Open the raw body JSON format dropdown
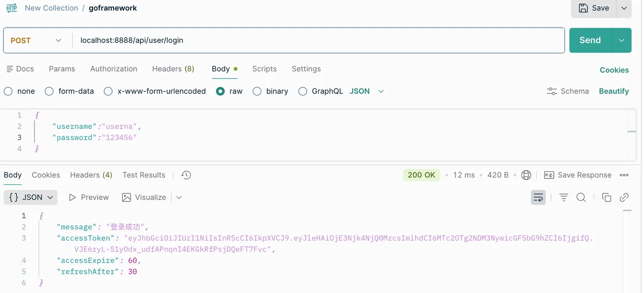Screen dimensions: 644x293 click(x=367, y=91)
